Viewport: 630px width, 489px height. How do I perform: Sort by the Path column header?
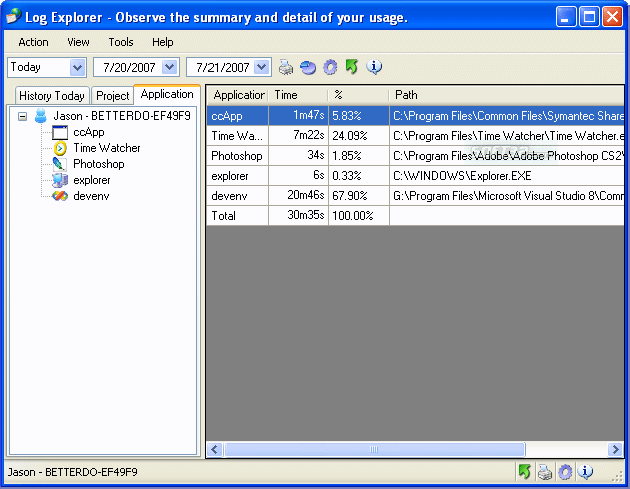point(507,95)
